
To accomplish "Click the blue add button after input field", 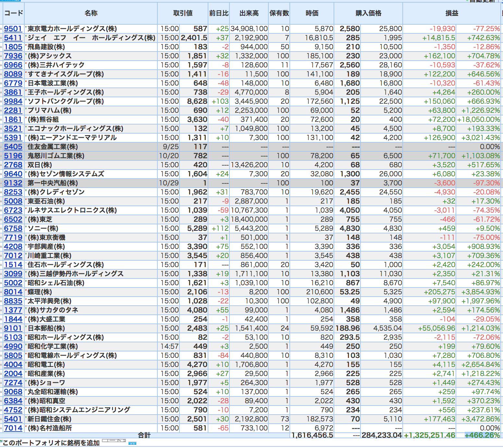I will [x=132, y=443].
